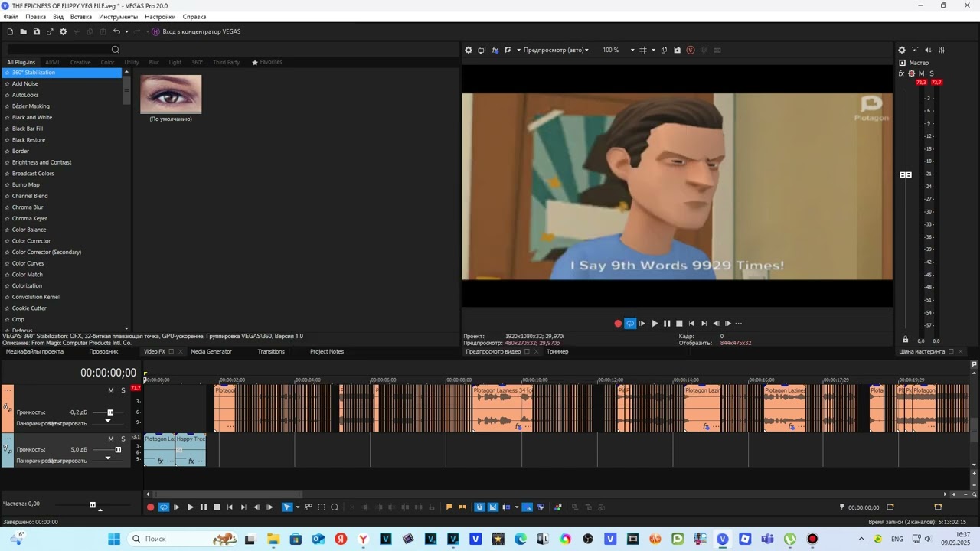This screenshot has height=551, width=980.
Task: Create a new project via toolbar icon
Action: point(10,31)
